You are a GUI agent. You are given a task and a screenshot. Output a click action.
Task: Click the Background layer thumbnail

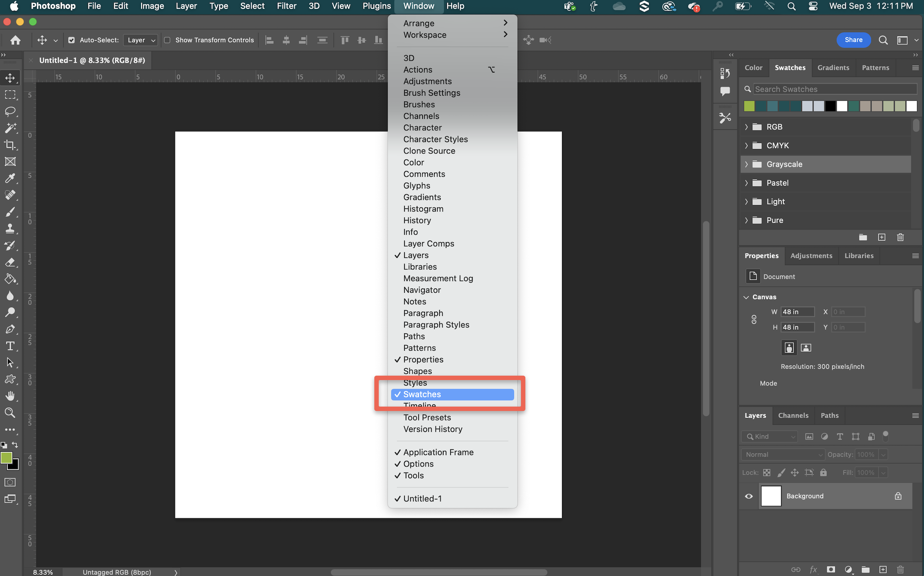click(771, 496)
